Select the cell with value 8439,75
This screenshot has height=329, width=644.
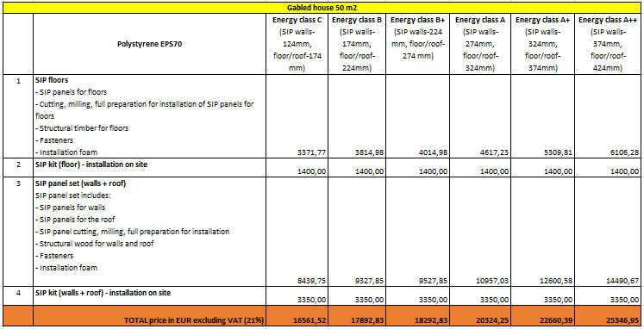297,232
